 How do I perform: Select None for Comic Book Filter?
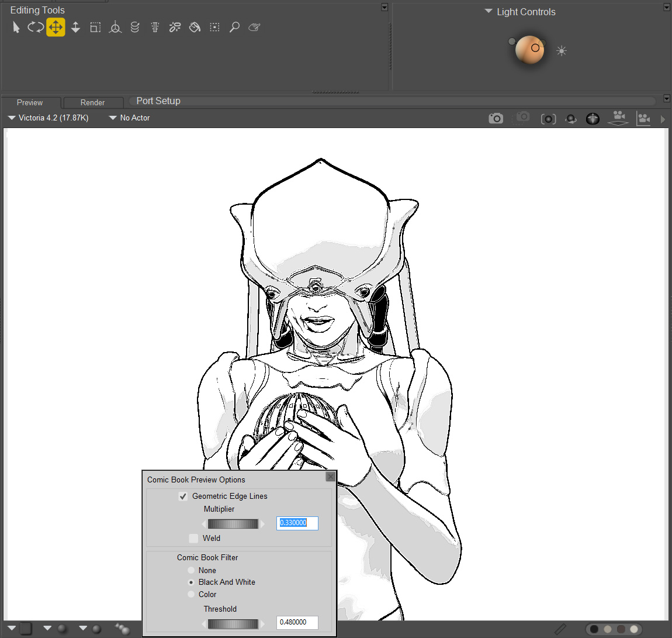(191, 570)
